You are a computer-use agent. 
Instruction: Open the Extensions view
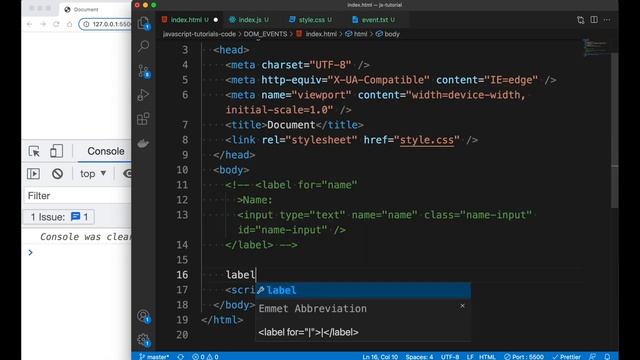143,119
